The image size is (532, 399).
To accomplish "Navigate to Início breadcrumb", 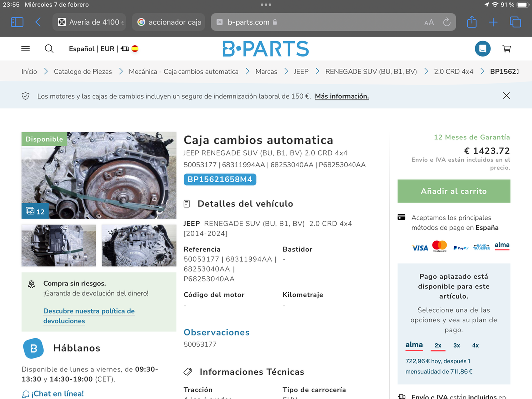I will 29,72.
